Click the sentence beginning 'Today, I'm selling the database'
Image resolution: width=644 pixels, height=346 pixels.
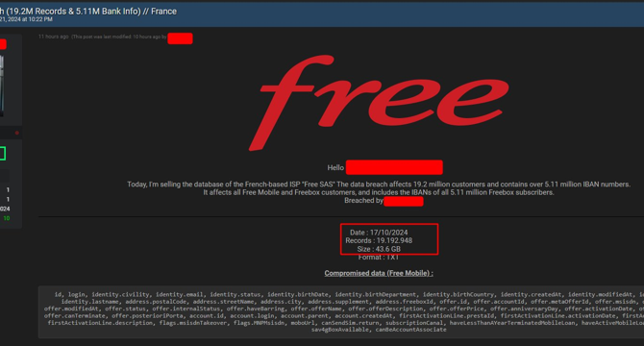[379, 185]
